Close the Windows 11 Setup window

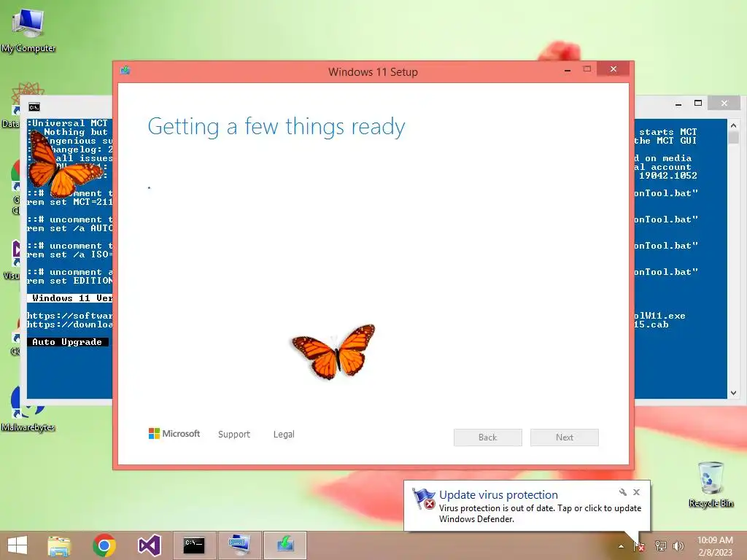tap(614, 69)
